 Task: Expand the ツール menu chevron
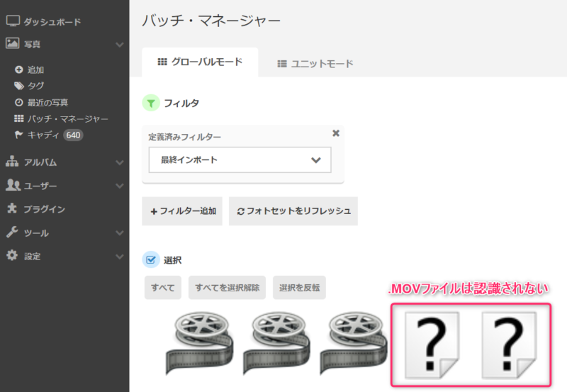click(119, 233)
